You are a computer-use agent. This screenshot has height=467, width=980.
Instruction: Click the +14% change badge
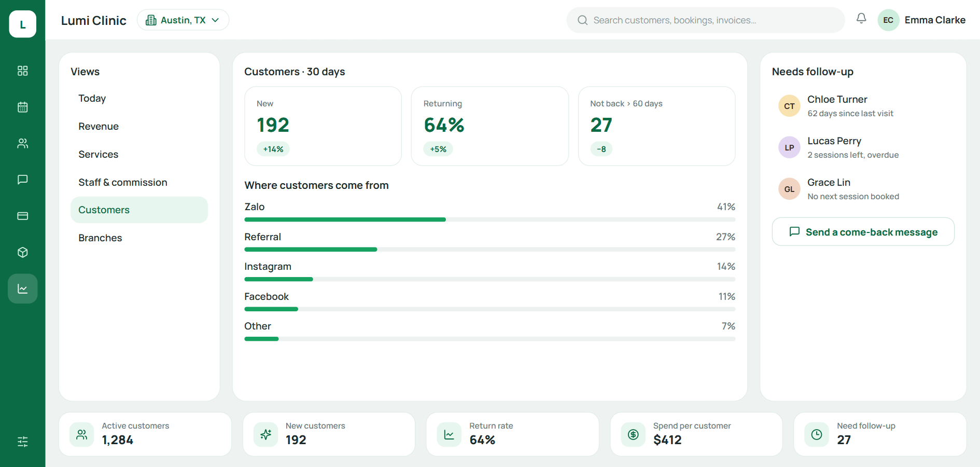pos(273,149)
